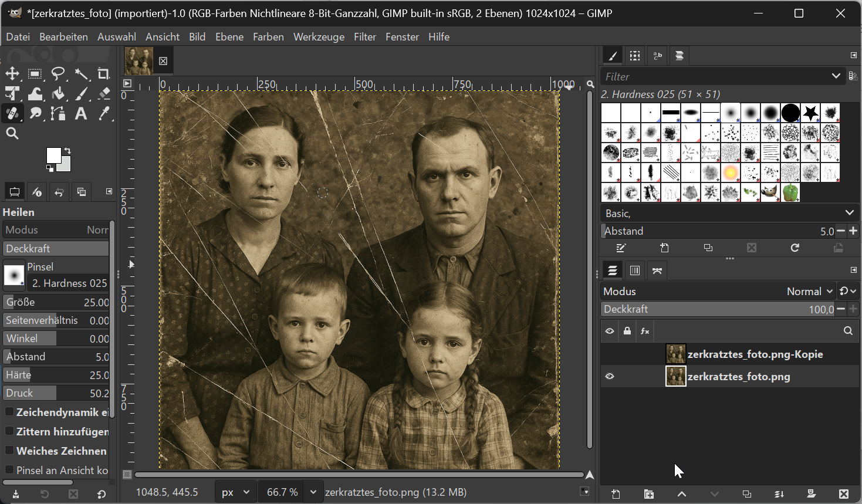Open the Filter menu
The width and height of the screenshot is (862, 504).
click(364, 37)
